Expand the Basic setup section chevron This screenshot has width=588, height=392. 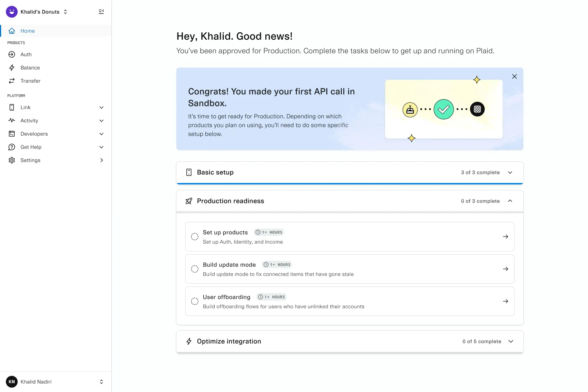coord(510,172)
